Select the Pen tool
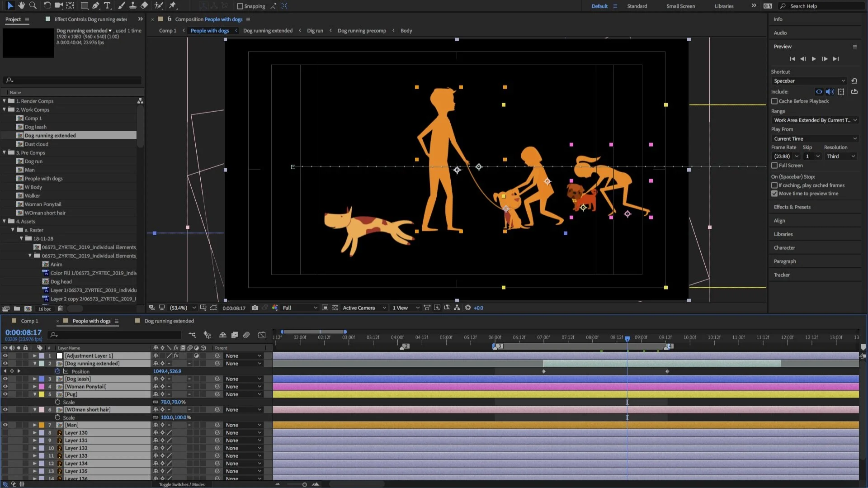Viewport: 868px width, 488px height. (x=96, y=5)
